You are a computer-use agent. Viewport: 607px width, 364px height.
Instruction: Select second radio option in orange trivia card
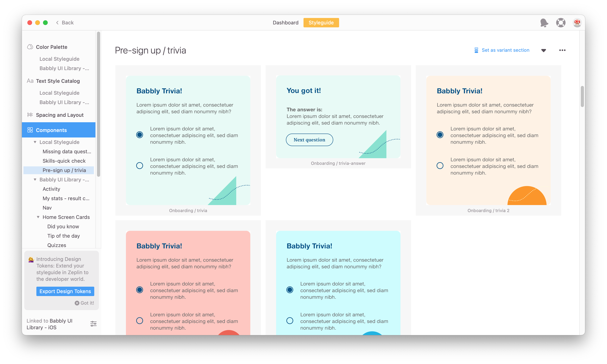(440, 166)
